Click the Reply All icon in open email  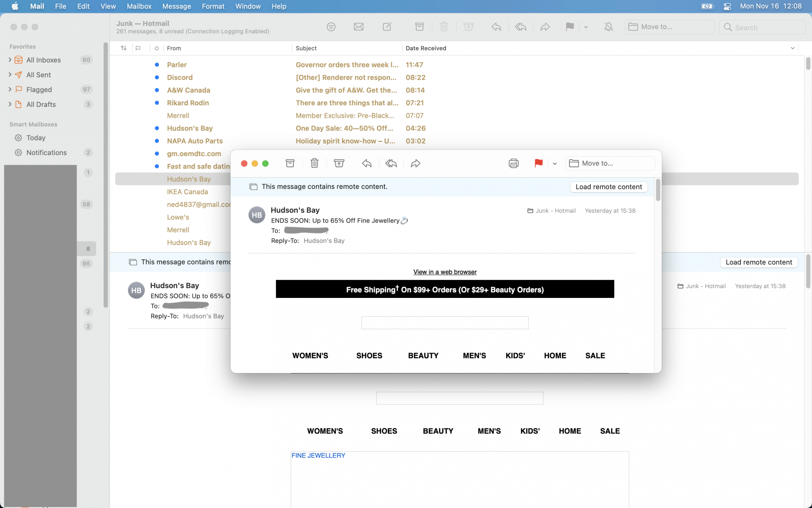click(x=391, y=163)
